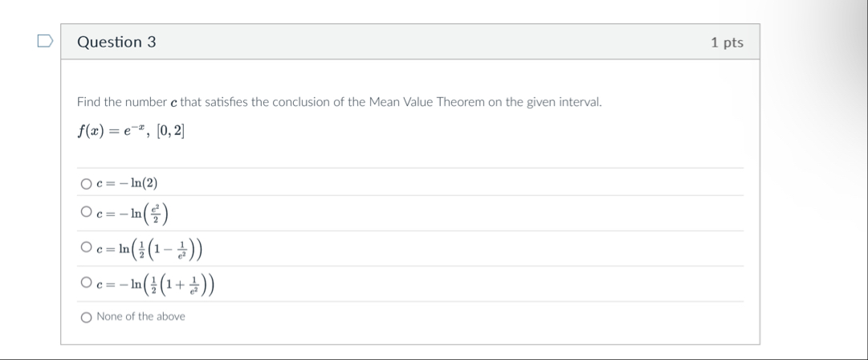The image size is (868, 360).
Task: Click the "1 pts" point value label
Action: (x=727, y=43)
